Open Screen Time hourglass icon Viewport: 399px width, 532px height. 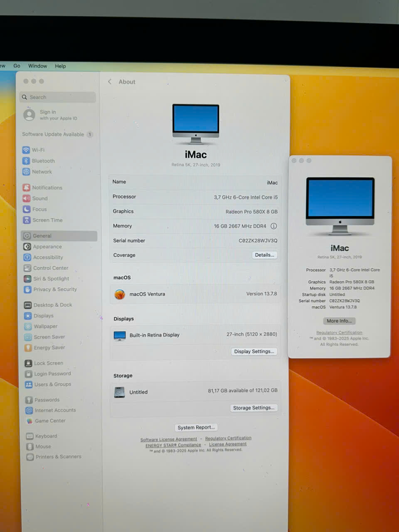(27, 220)
